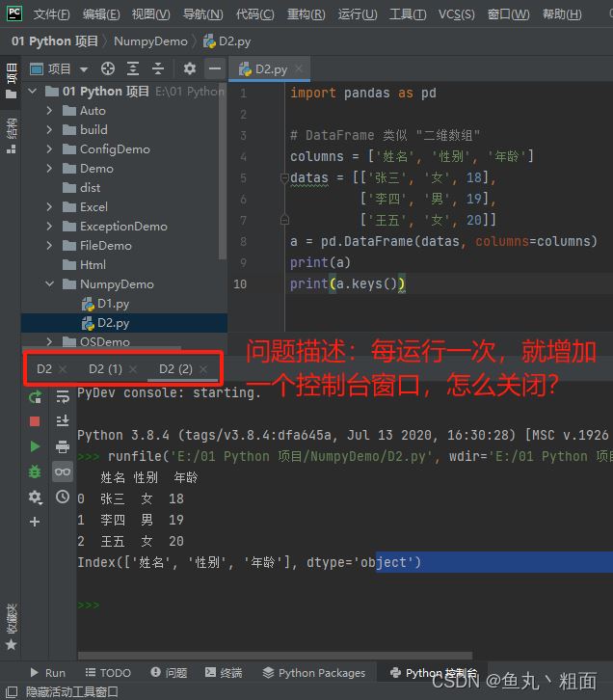Switch to the D2 (1) console tab
The height and width of the screenshot is (700, 613).
[x=105, y=369]
